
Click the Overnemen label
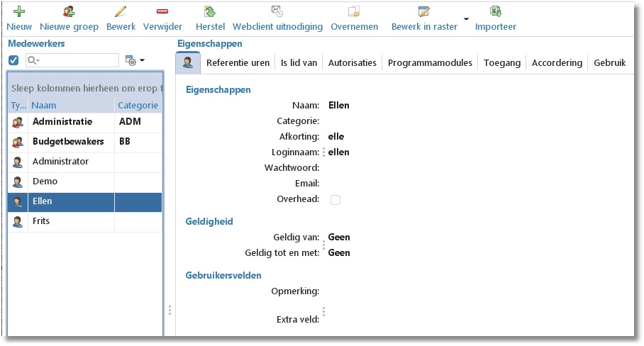point(355,27)
